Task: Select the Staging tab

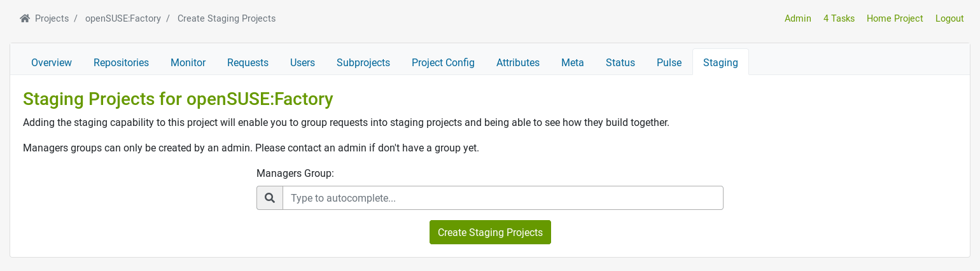Action: 720,62
